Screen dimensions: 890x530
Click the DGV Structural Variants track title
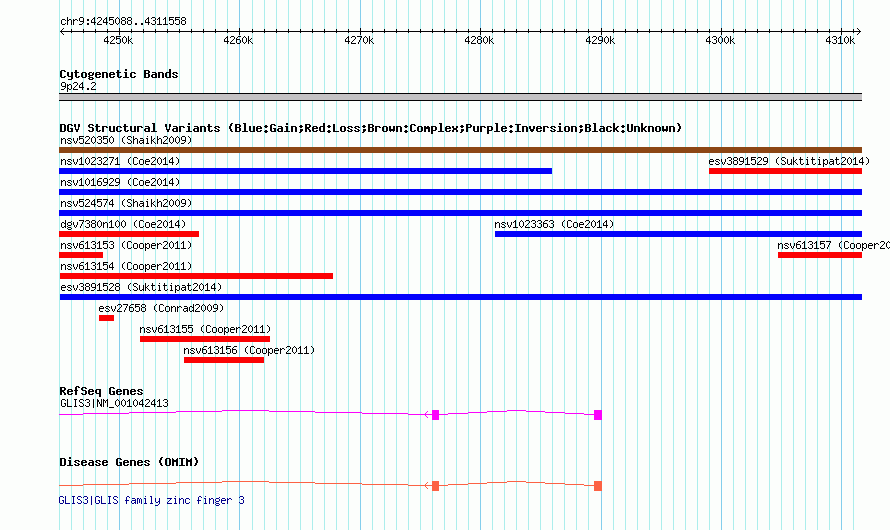click(x=370, y=128)
